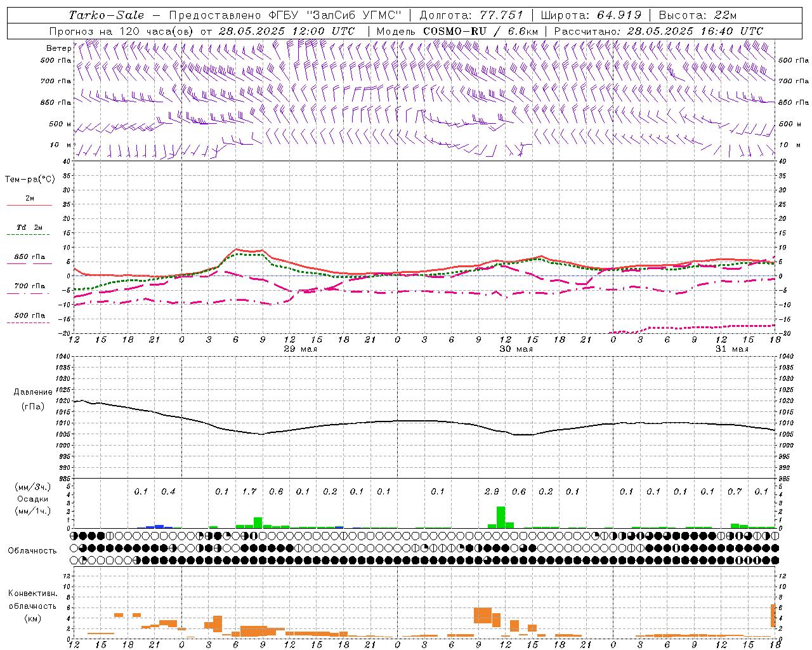Click the (мм/3ч.) precipitation unit label
This screenshot has width=812, height=650.
pos(32,487)
